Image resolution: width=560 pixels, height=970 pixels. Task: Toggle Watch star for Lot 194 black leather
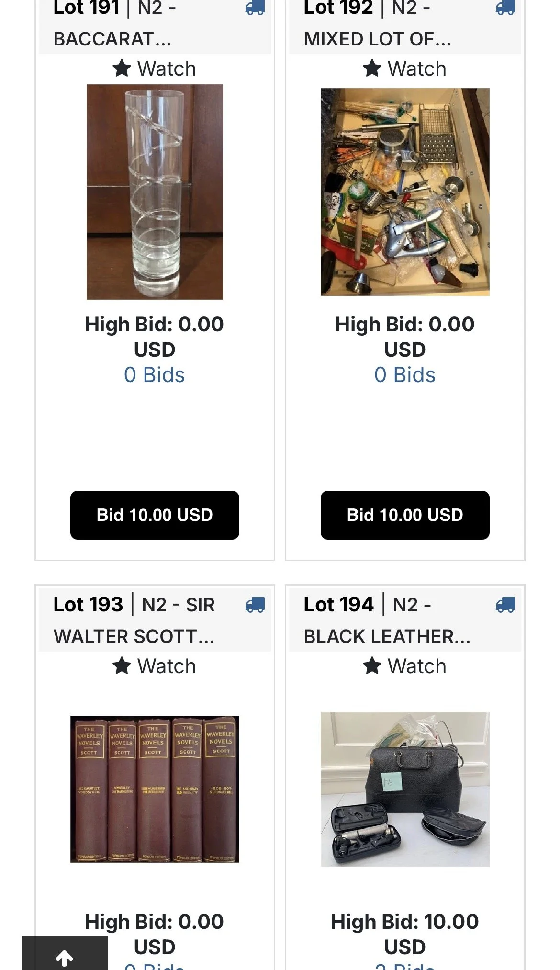(x=372, y=665)
